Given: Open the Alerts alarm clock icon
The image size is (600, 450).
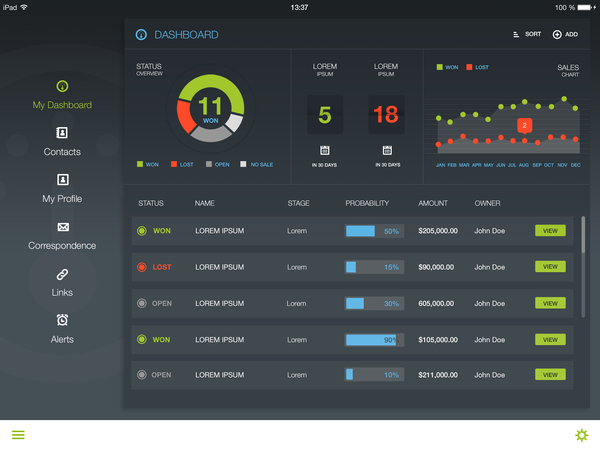Looking at the screenshot, I should 62,320.
